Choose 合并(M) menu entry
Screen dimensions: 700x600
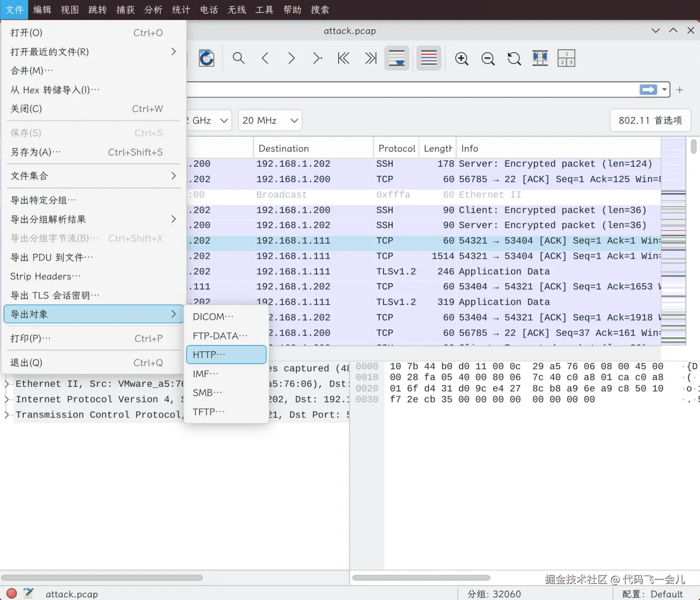point(93,71)
